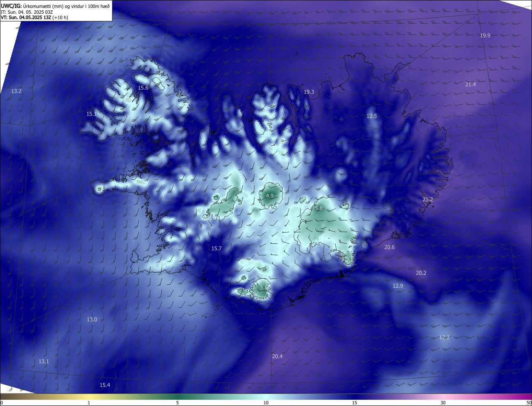Click the '13.2' value label
Screen dimensions: 532x406
(16, 91)
